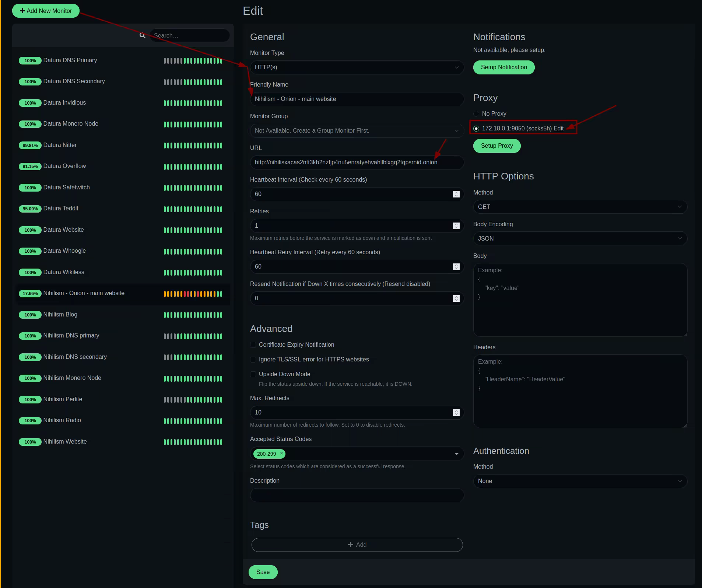
Task: Click the monitor Search field
Action: coord(189,35)
